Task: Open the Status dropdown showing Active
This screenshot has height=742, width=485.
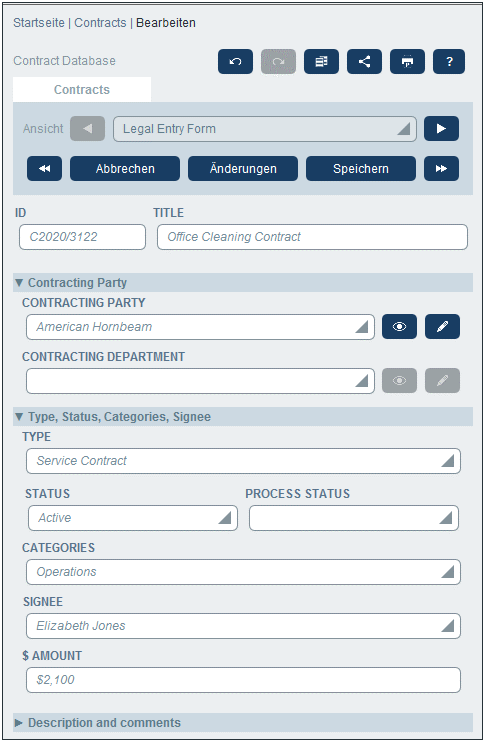Action: 133,518
